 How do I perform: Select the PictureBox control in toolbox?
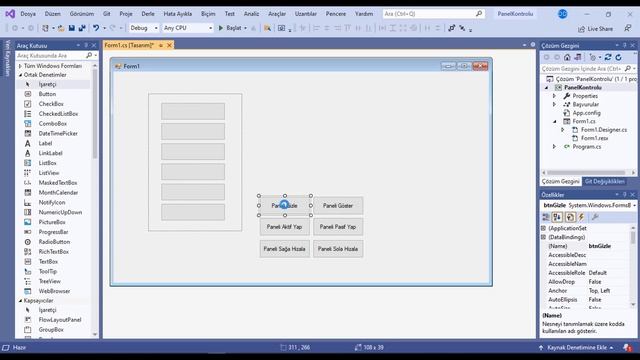click(x=53, y=222)
